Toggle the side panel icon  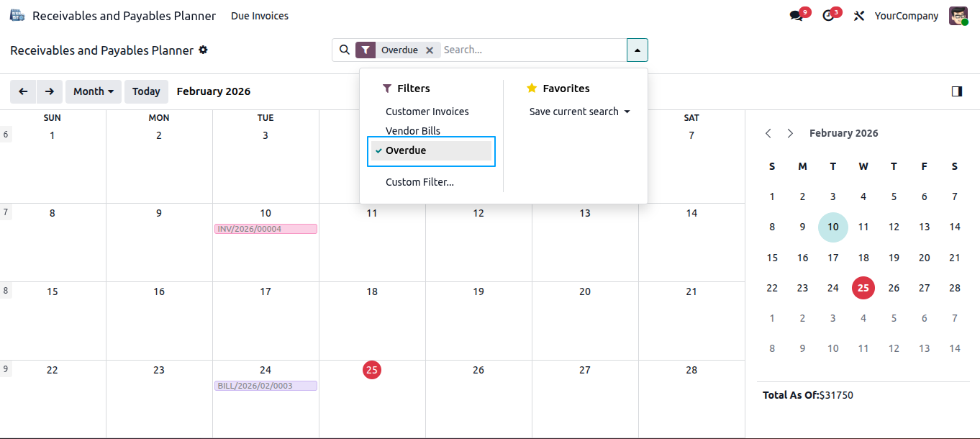coord(957,91)
